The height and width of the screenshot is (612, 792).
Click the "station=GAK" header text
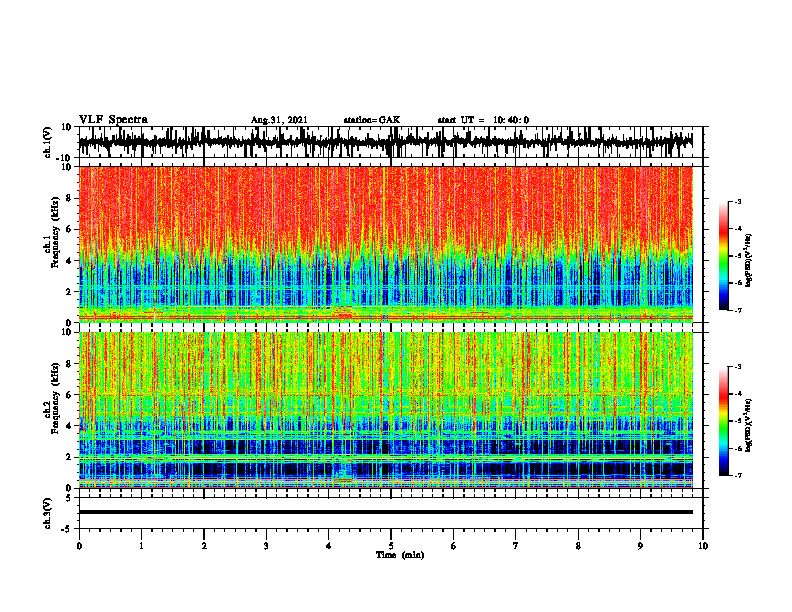[x=372, y=120]
